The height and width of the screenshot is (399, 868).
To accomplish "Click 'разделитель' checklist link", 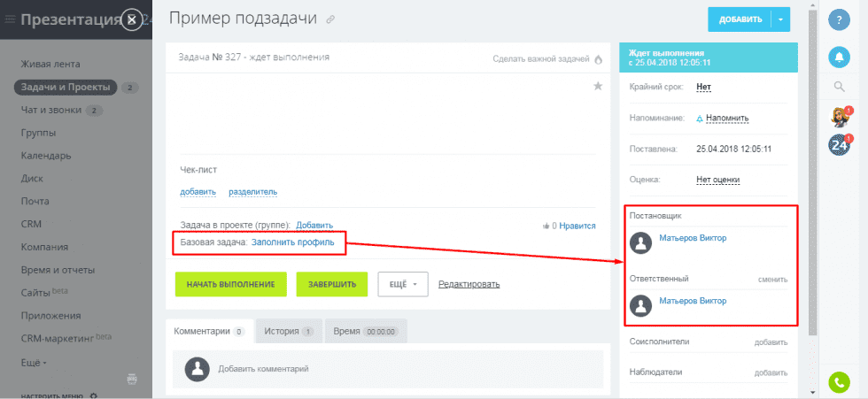I will pyautogui.click(x=253, y=192).
